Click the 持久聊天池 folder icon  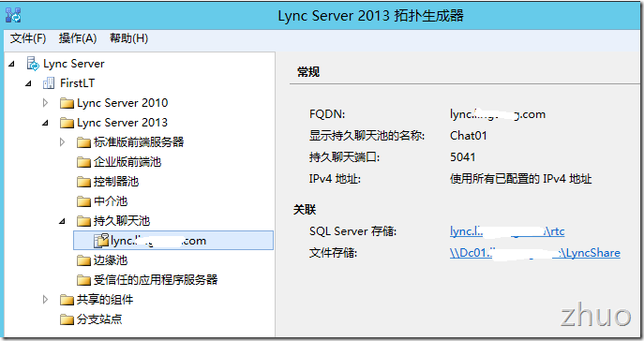coord(83,221)
